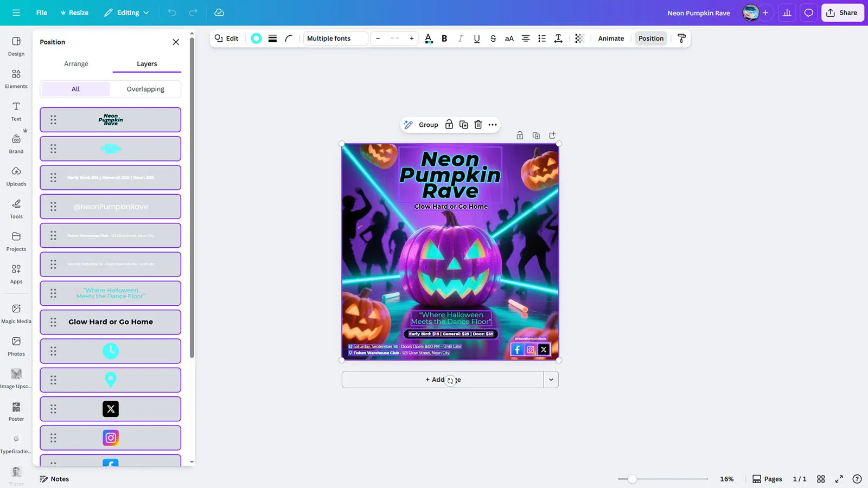The image size is (868, 488).
Task: Expand the Editing mode dropdown
Action: 126,12
